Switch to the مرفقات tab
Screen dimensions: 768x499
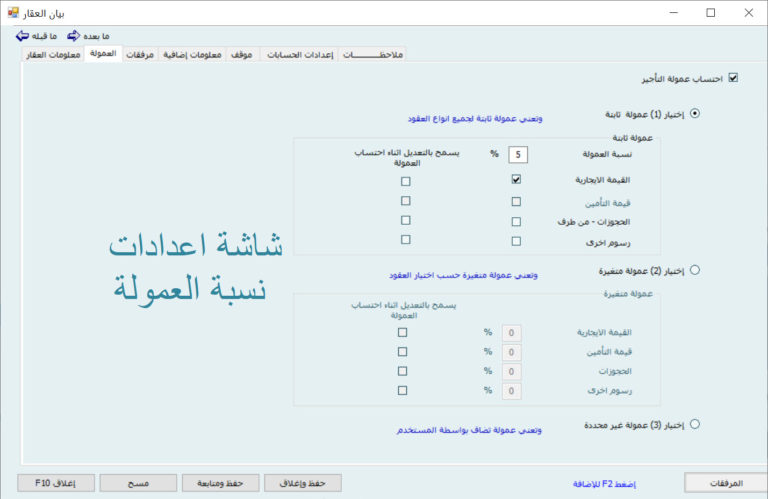click(142, 54)
